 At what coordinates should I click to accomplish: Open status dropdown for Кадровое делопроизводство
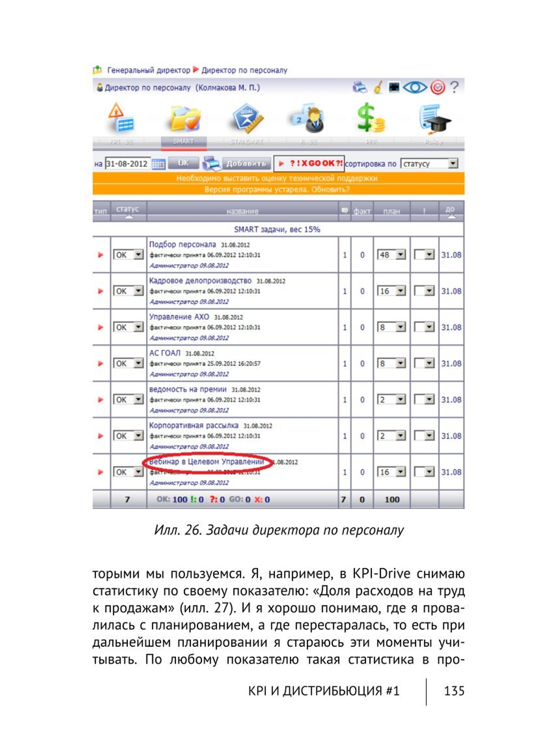pyautogui.click(x=128, y=291)
